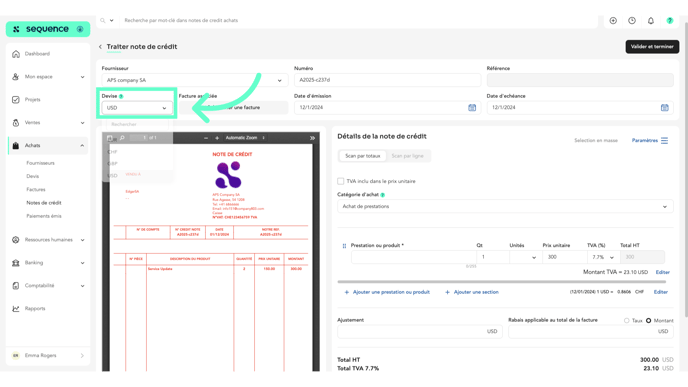Click the info icon next to Catégorie d'achat
This screenshot has height=387, width=688.
pos(383,195)
